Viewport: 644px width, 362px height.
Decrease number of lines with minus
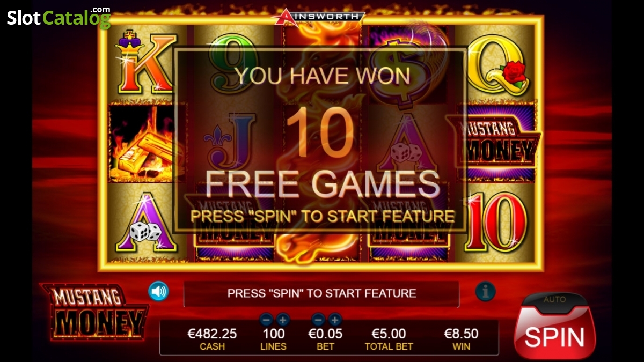tap(267, 320)
